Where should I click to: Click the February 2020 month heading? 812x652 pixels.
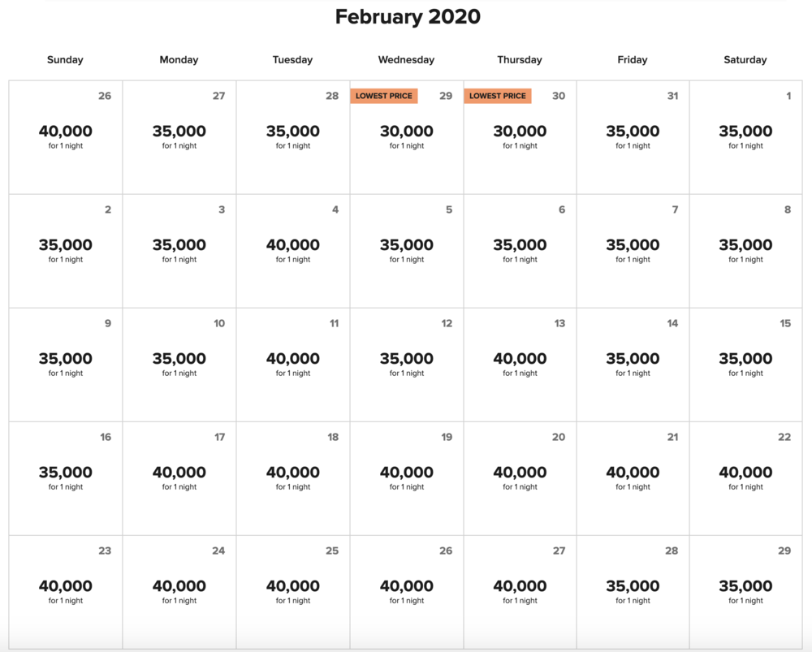[x=408, y=17]
